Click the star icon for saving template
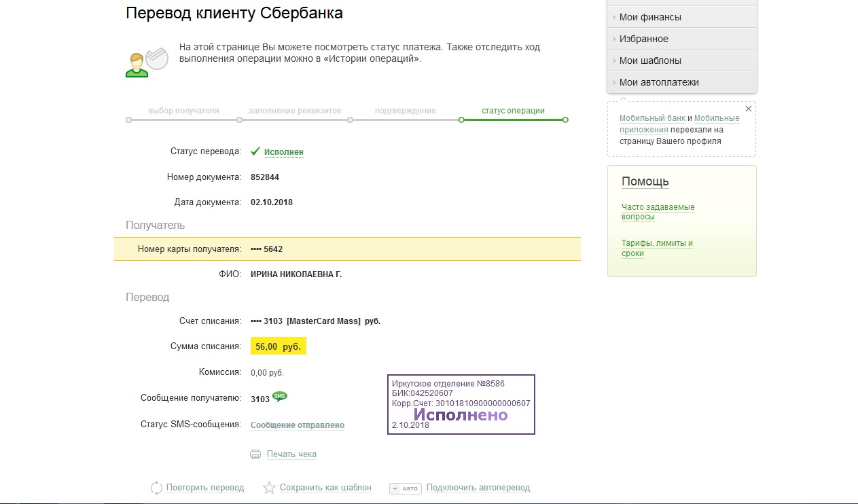 tap(269, 488)
